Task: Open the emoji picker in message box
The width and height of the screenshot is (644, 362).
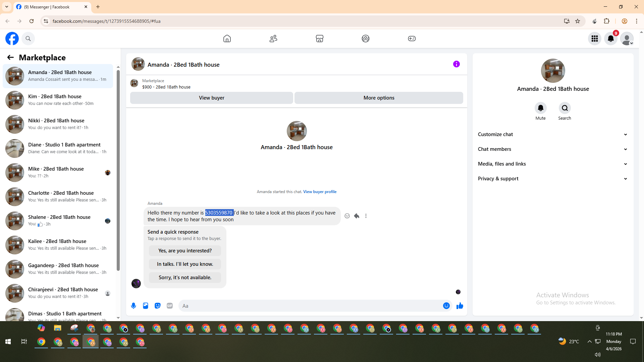Action: [x=446, y=306]
